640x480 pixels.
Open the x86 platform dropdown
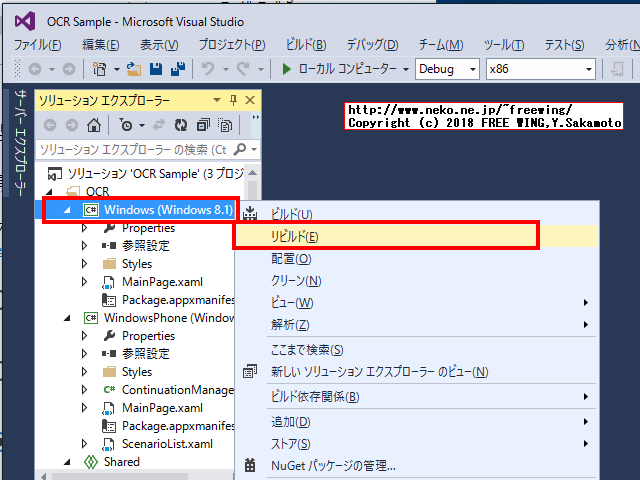pos(589,69)
